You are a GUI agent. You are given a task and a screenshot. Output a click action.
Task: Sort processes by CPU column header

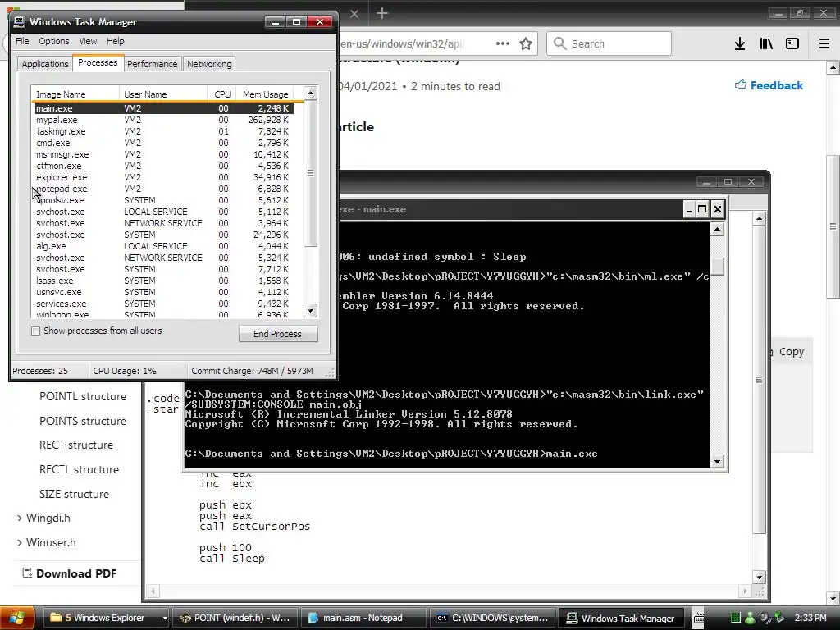[x=221, y=94]
